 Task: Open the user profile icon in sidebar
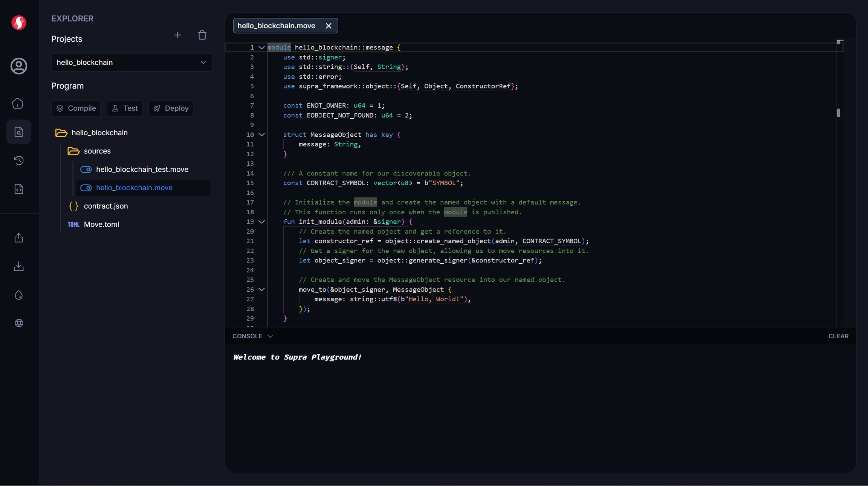tap(18, 66)
